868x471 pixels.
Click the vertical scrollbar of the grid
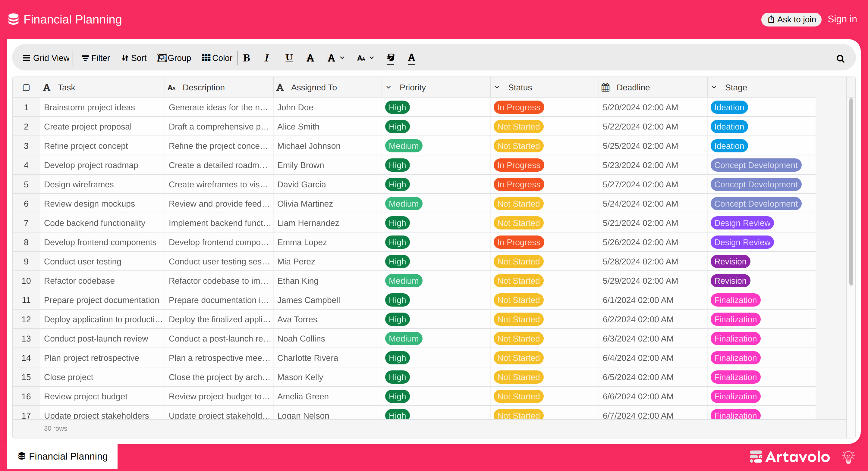pyautogui.click(x=851, y=192)
